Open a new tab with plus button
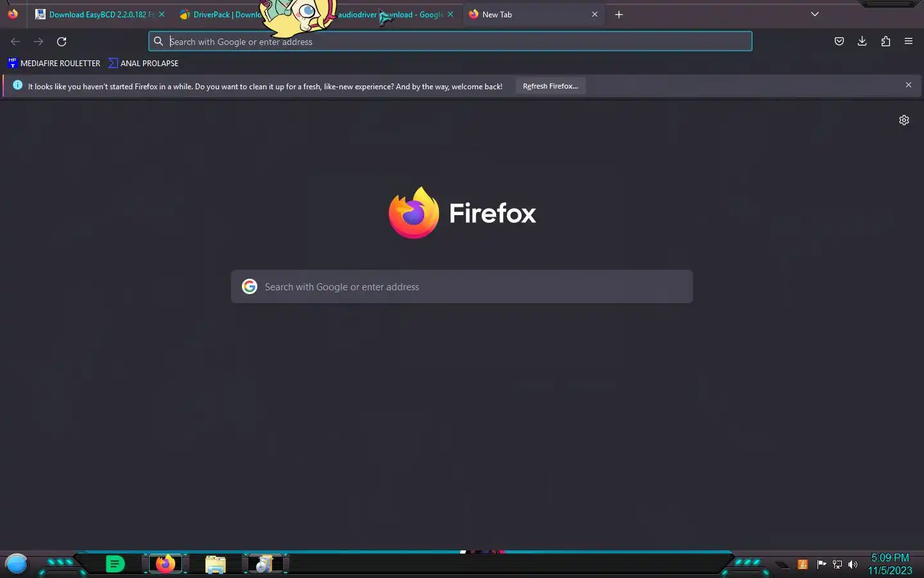The width and height of the screenshot is (924, 578). pyautogui.click(x=619, y=14)
